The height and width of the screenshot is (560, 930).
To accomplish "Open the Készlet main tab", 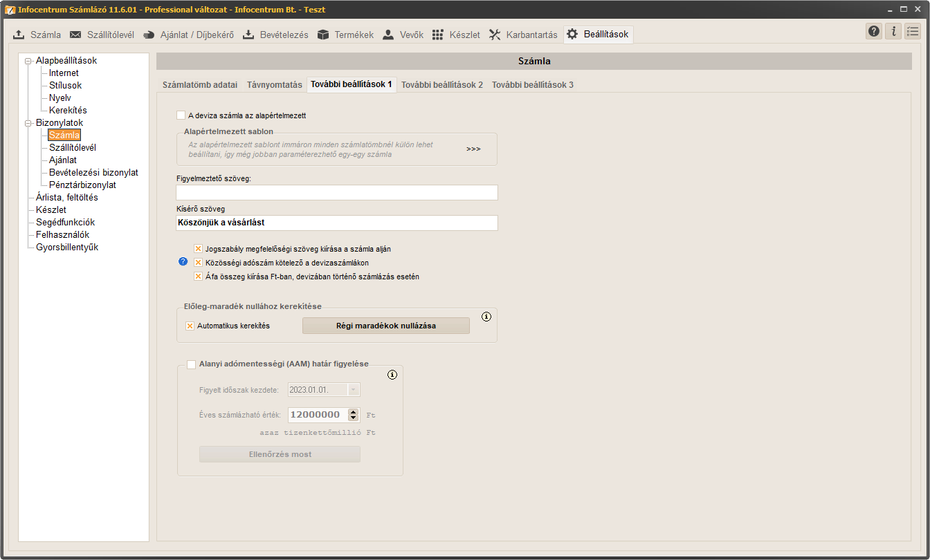I will [x=456, y=35].
